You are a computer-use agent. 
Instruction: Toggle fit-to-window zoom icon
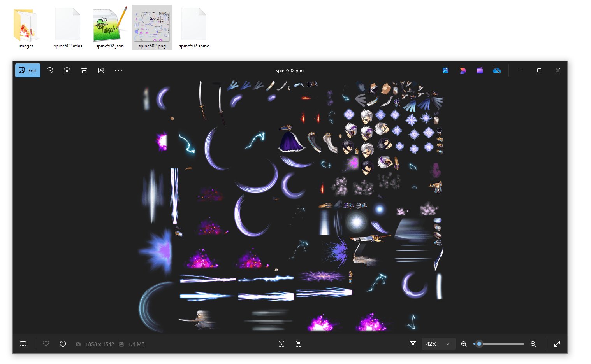click(413, 344)
